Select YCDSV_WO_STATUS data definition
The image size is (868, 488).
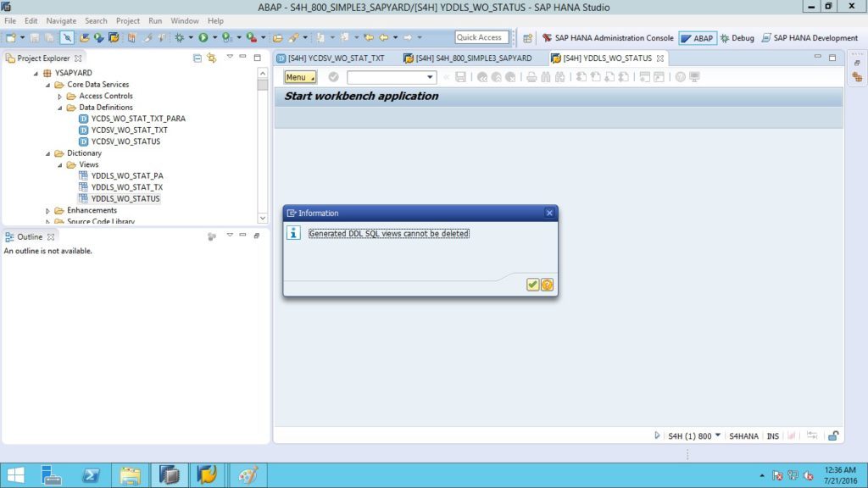click(x=125, y=141)
